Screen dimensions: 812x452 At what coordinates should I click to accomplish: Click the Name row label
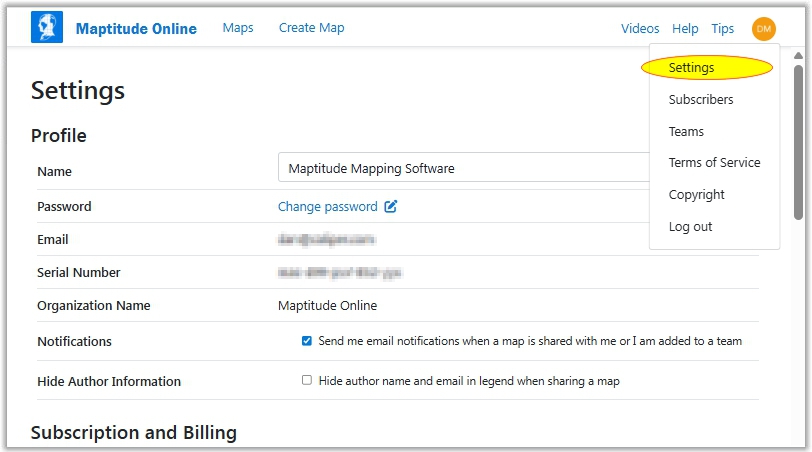[54, 171]
